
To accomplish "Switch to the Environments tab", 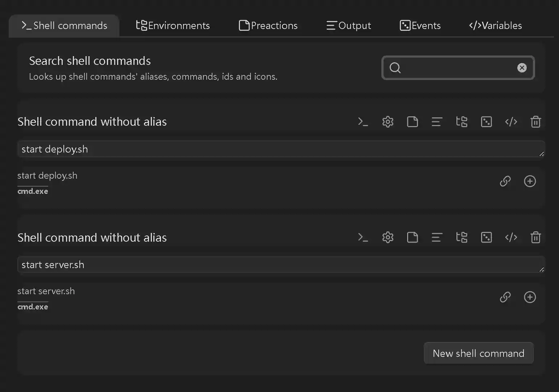I will click(x=173, y=25).
